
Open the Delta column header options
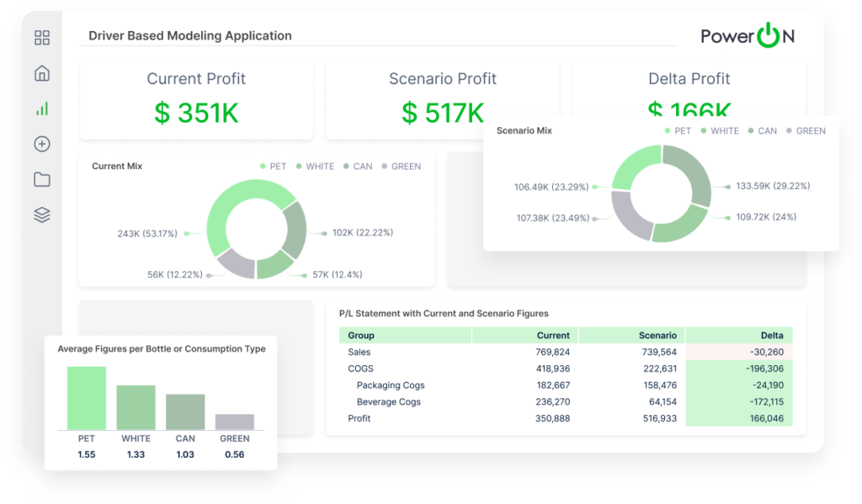(x=772, y=335)
